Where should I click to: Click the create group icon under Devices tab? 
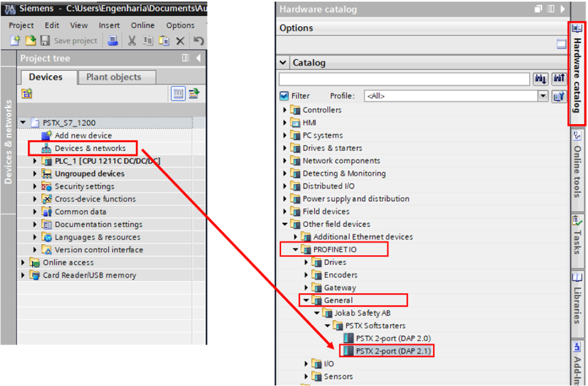pos(26,94)
